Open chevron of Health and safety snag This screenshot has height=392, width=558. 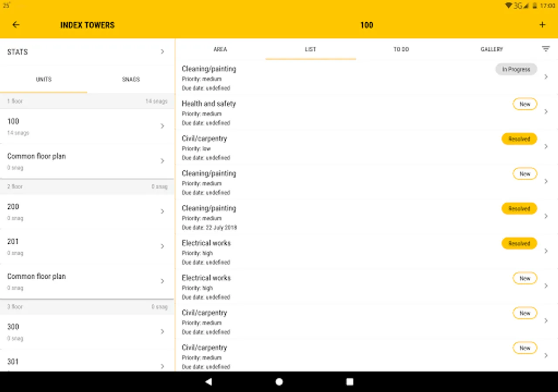pos(546,112)
